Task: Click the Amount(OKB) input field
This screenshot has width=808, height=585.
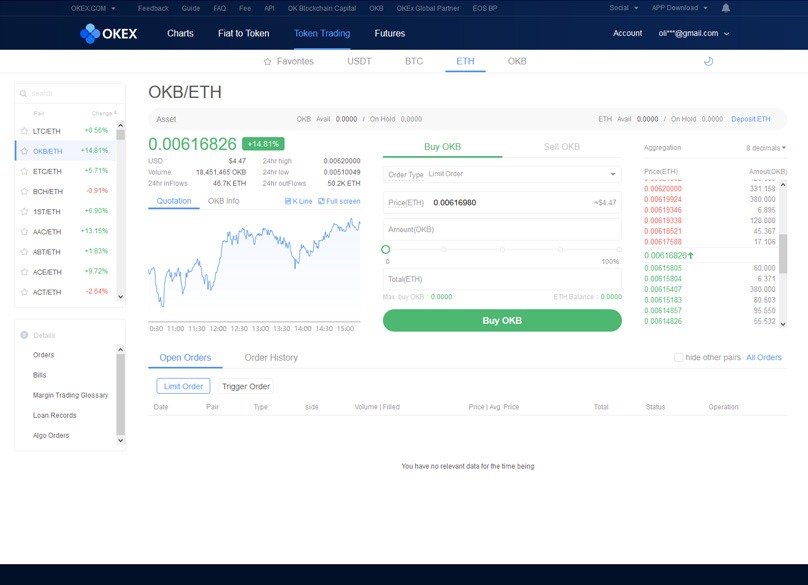Action: [x=502, y=230]
